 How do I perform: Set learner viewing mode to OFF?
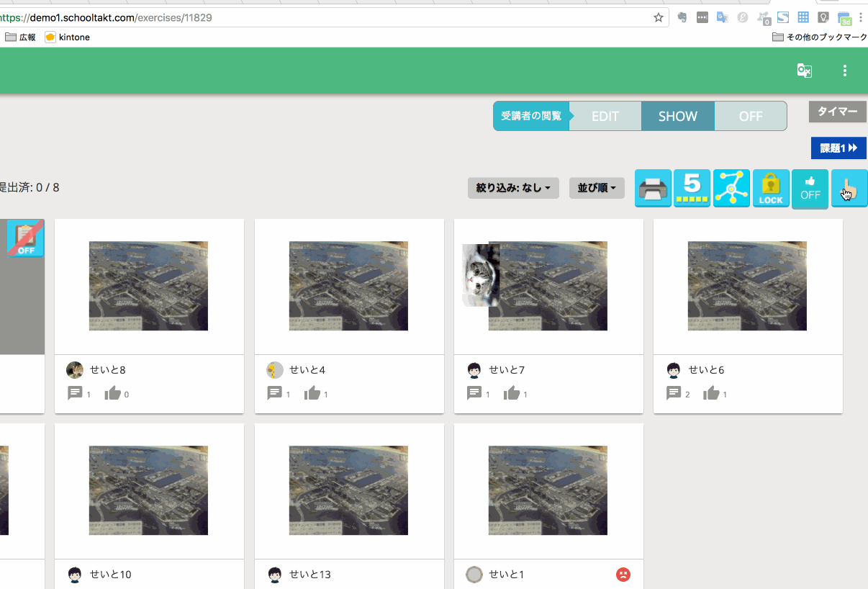click(x=751, y=116)
